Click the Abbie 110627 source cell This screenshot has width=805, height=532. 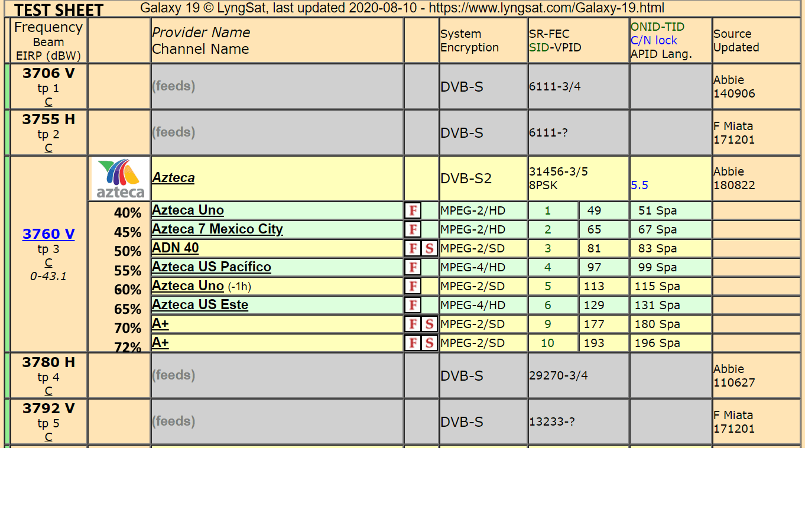point(756,375)
